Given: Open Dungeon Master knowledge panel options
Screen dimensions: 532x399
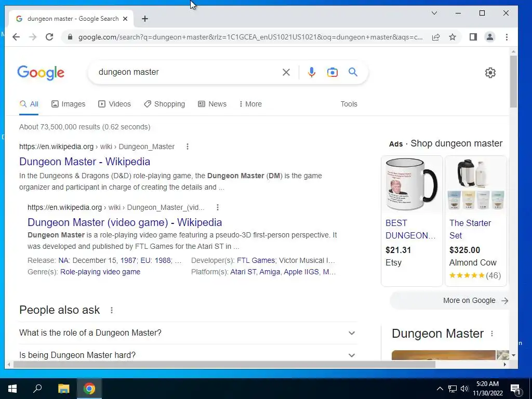Looking at the screenshot, I should point(492,334).
